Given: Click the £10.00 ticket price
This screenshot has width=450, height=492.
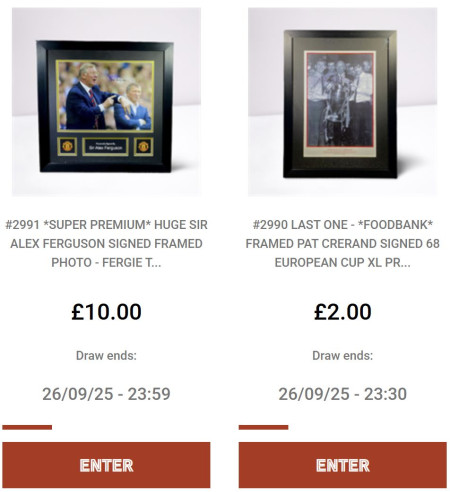Looking at the screenshot, I should pyautogui.click(x=106, y=312).
